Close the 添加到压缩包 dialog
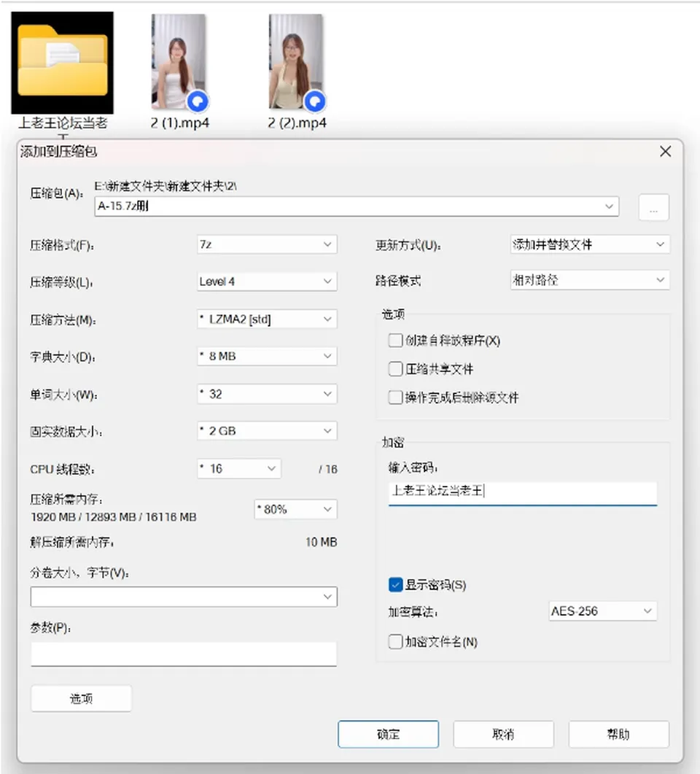Image resolution: width=700 pixels, height=774 pixels. (x=665, y=152)
